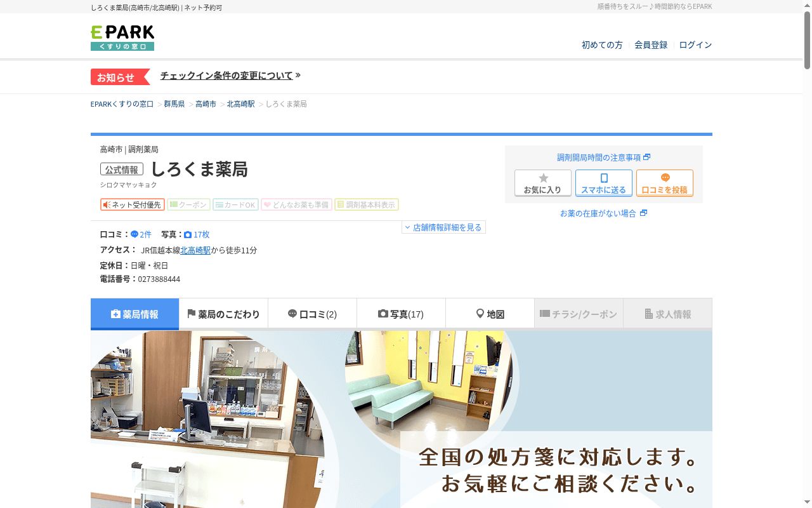
Task: Click the external link icon after お薬の在庫がない場合
Action: click(x=643, y=213)
